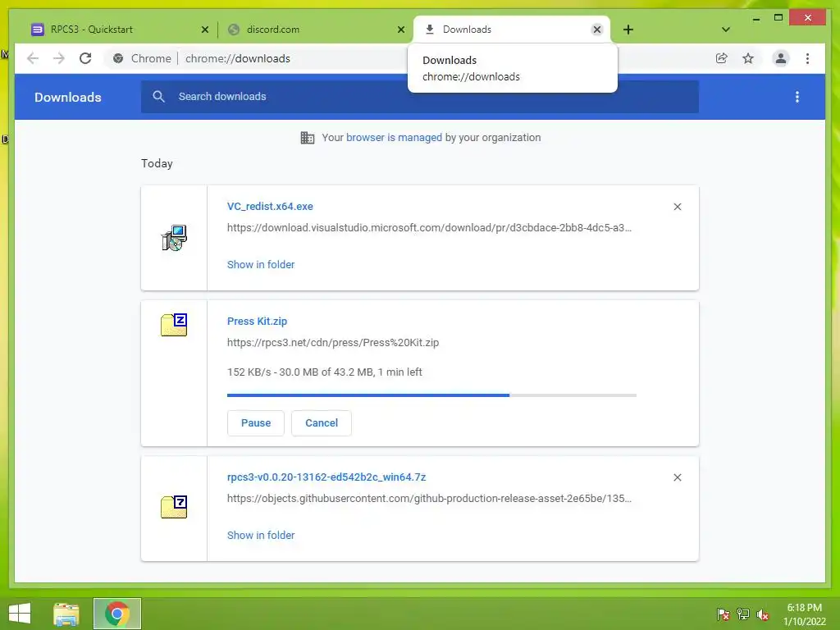
Task: Maximize the Chrome window
Action: pos(778,18)
